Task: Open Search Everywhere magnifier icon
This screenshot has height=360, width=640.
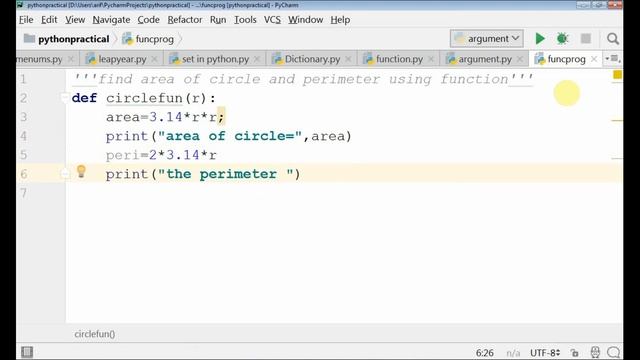Action: (x=612, y=39)
